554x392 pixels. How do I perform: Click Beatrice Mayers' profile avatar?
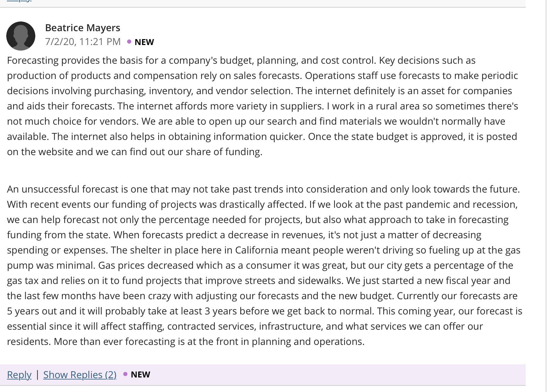pos(21,36)
